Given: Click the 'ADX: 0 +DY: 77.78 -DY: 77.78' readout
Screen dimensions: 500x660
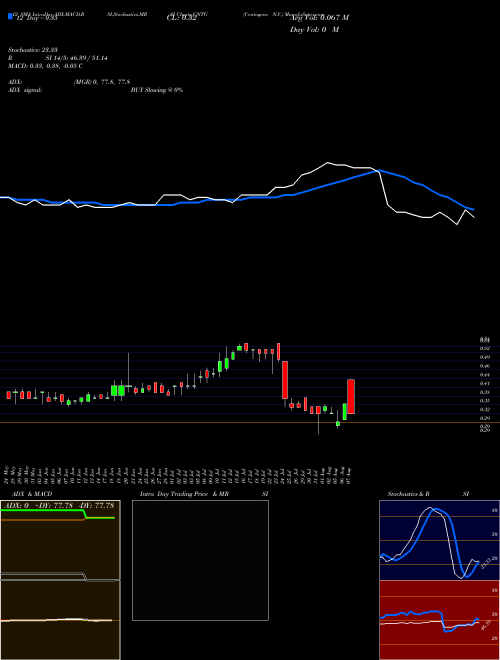Looking at the screenshot, I should [x=58, y=505].
